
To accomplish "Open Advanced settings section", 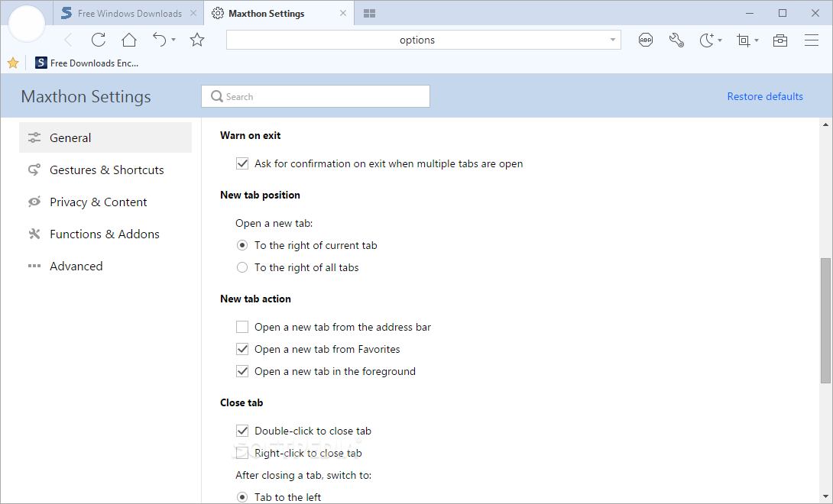I will point(105,266).
